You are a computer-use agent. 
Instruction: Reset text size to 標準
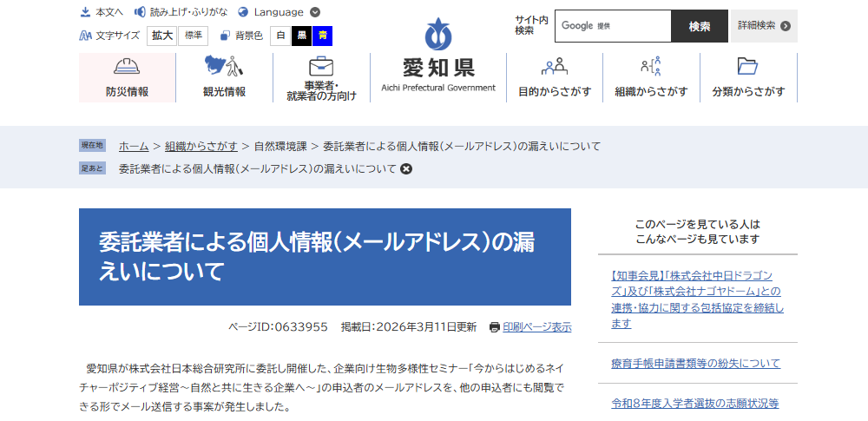point(193,36)
